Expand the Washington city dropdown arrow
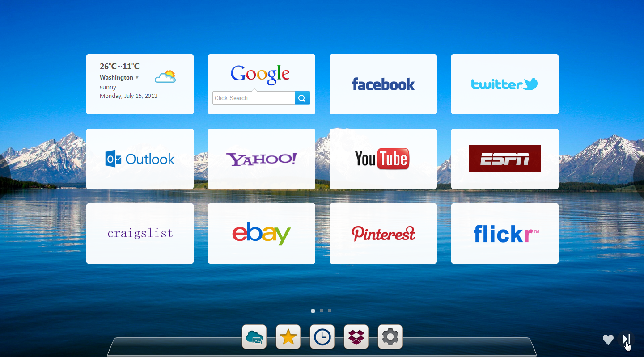 pos(137,77)
